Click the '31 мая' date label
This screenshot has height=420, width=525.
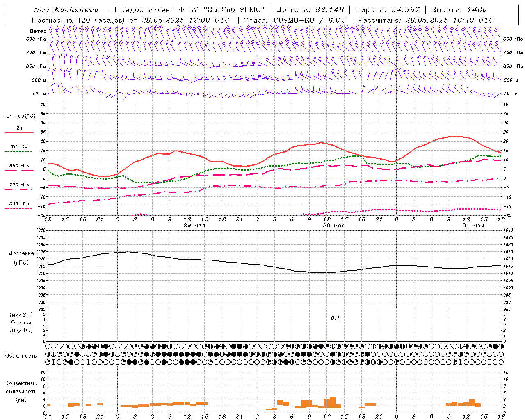pos(473,226)
